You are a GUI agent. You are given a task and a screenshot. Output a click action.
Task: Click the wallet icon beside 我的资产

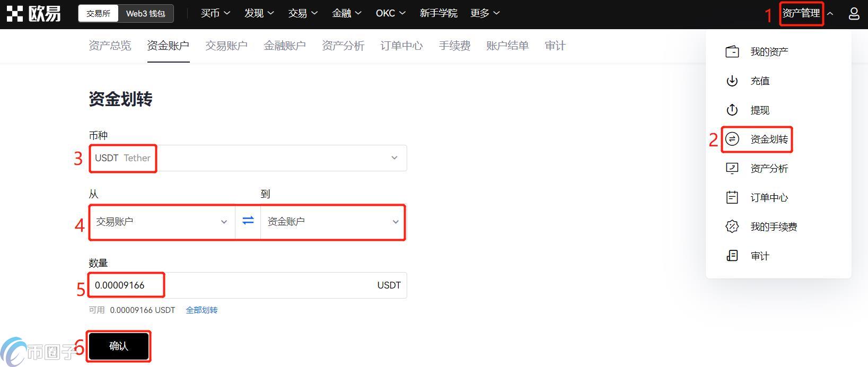tap(732, 52)
